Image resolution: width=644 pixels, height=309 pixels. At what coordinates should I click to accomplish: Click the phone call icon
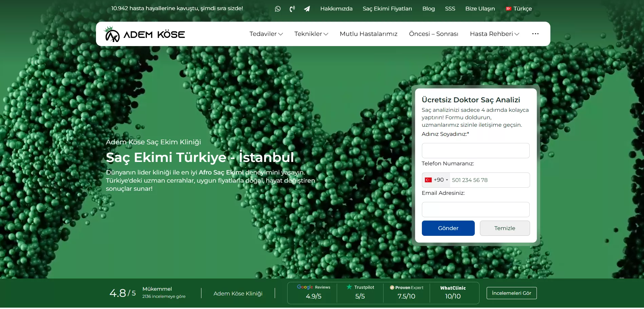[x=292, y=9]
